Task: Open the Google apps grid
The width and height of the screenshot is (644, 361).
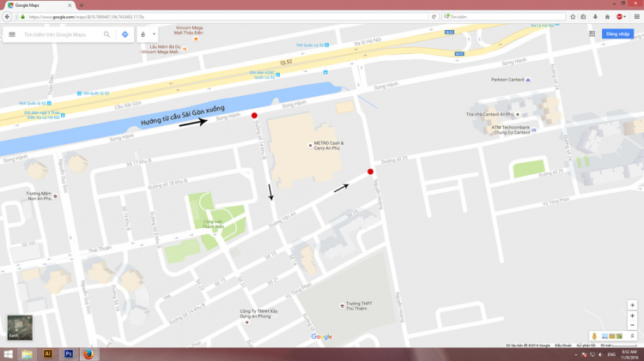Action: pyautogui.click(x=592, y=34)
